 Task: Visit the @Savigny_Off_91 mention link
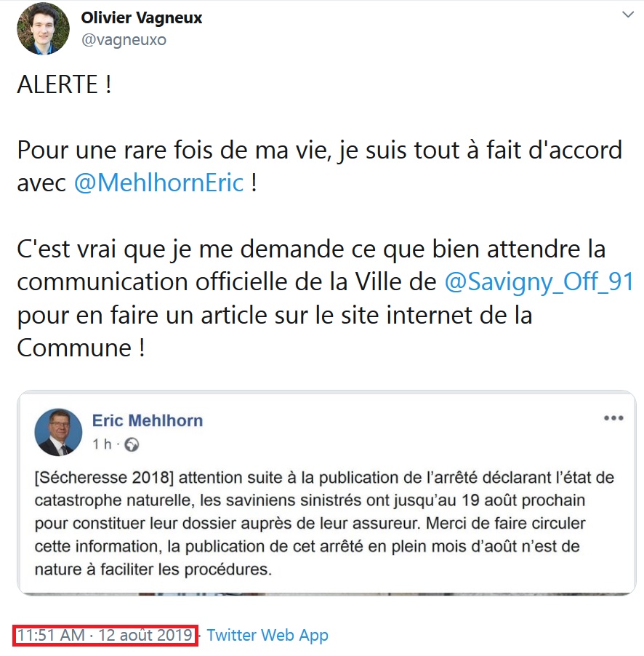[539, 281]
